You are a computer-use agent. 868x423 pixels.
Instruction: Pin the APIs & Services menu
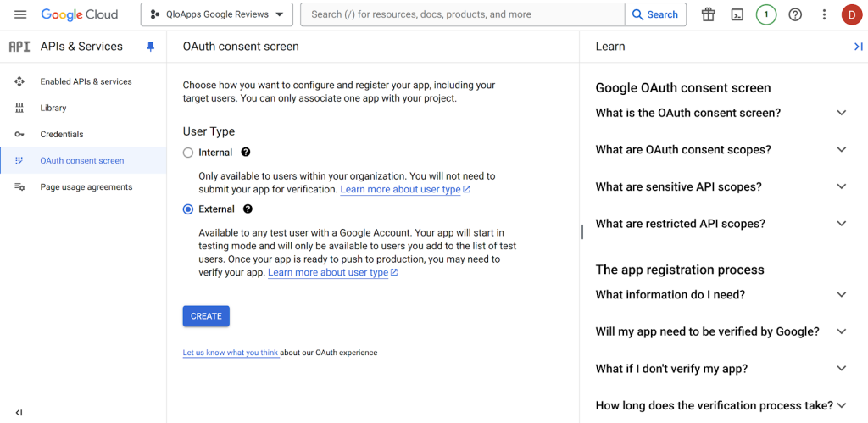point(151,47)
